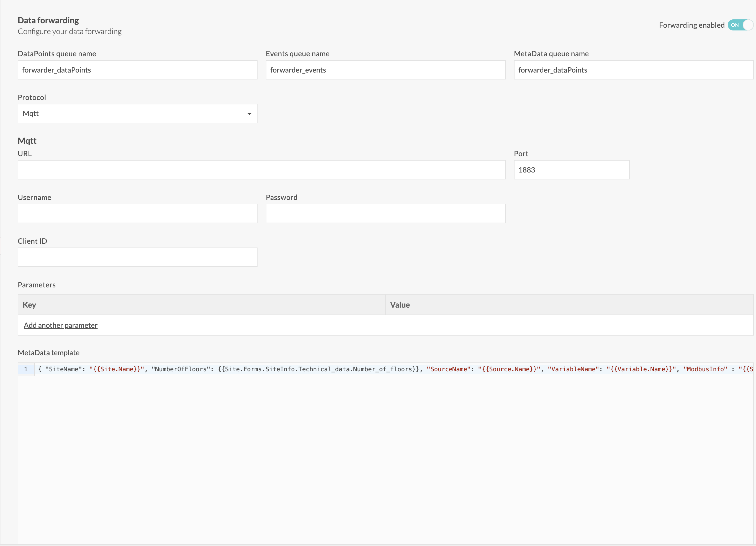Click line number 1 in editor gutter
Screen dimensions: 756x546
point(26,369)
